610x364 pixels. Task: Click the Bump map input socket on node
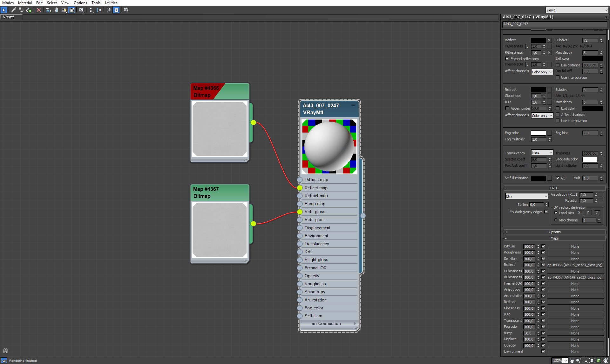(300, 204)
